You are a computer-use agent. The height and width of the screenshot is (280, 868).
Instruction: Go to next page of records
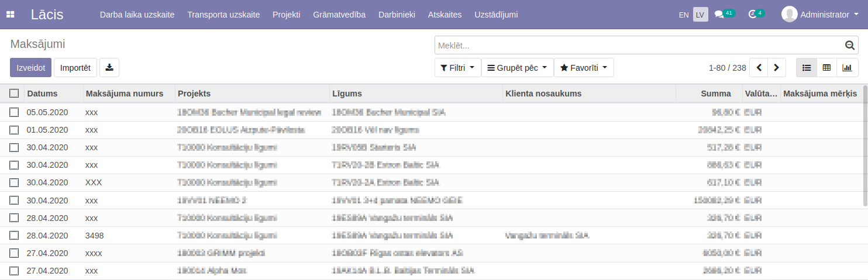click(776, 68)
